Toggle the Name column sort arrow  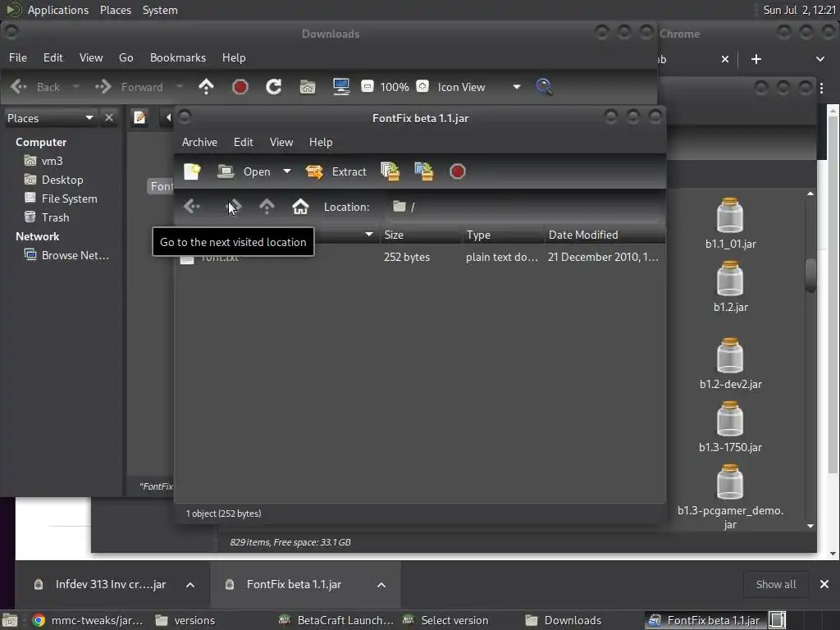click(x=368, y=234)
